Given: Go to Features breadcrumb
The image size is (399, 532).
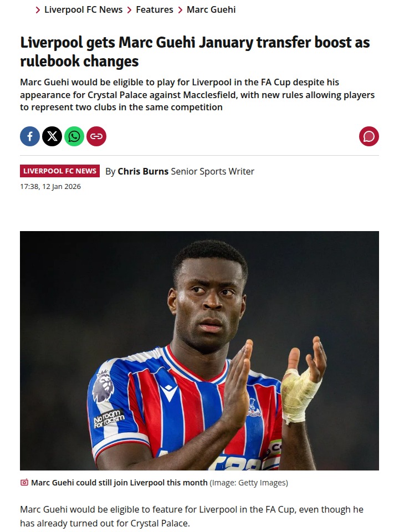Looking at the screenshot, I should click(155, 9).
